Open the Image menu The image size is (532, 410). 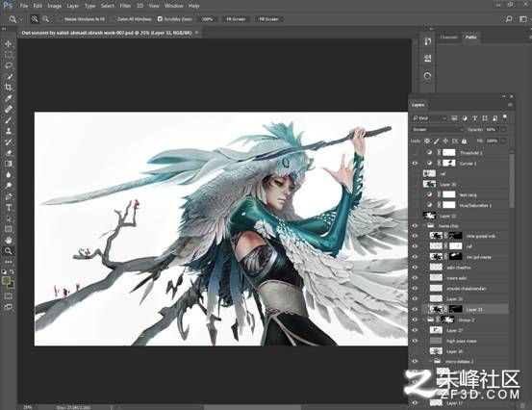click(x=54, y=6)
